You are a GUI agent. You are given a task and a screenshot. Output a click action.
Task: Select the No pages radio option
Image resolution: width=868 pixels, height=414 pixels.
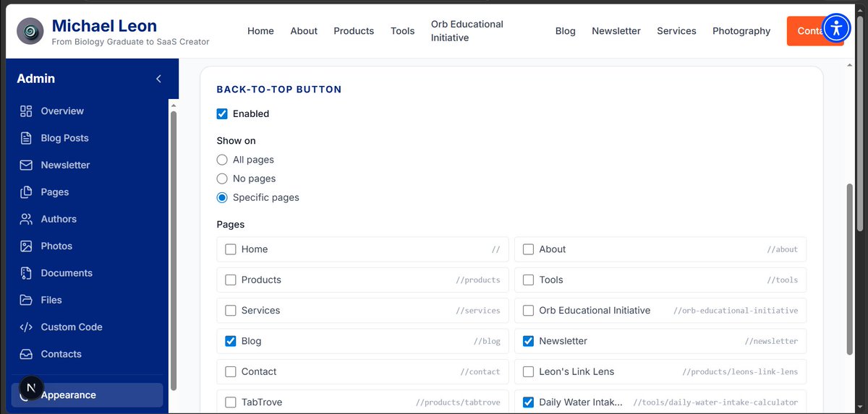click(222, 178)
